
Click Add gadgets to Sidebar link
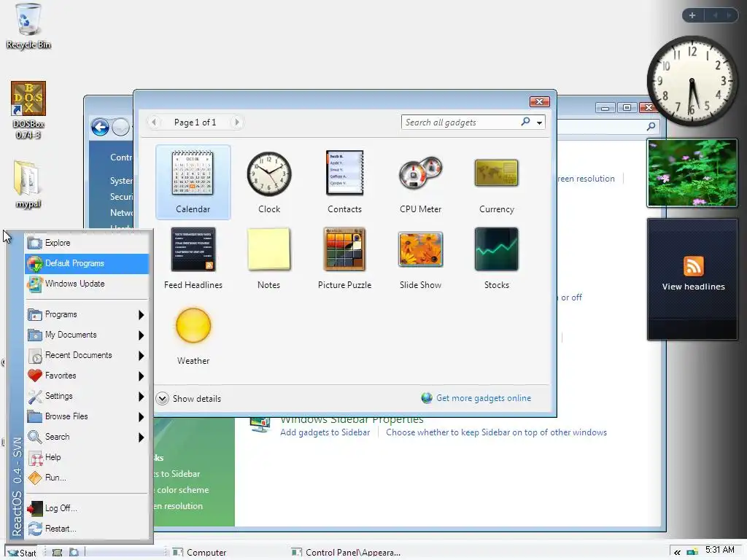[325, 432]
